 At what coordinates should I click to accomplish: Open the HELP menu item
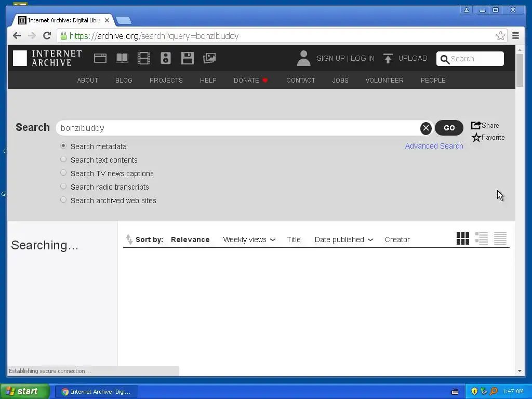tap(208, 81)
